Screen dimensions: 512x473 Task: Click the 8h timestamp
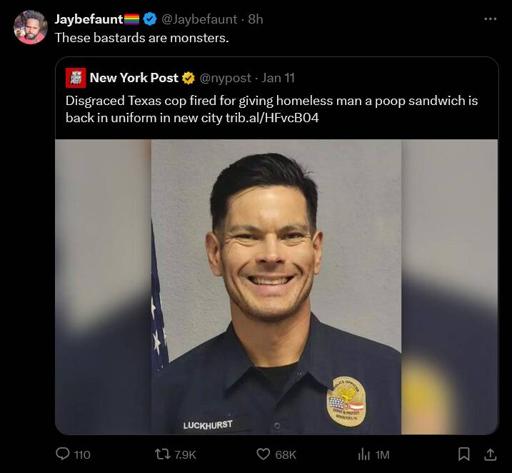click(256, 19)
